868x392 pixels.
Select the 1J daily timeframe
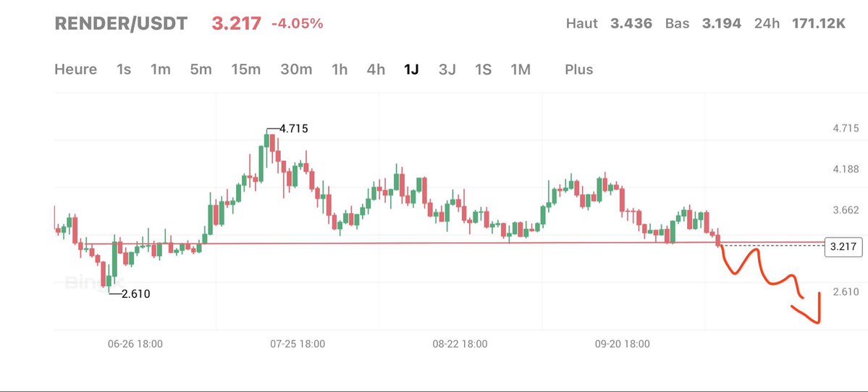(411, 70)
